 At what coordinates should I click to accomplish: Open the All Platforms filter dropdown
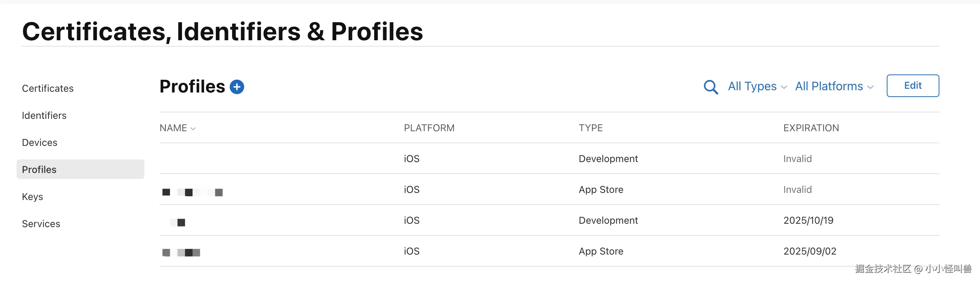[834, 86]
